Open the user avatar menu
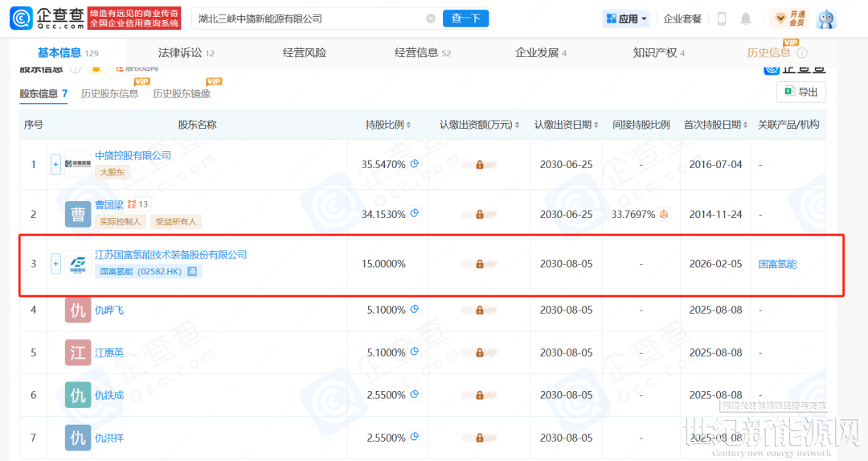The width and height of the screenshot is (868, 461). [x=826, y=19]
